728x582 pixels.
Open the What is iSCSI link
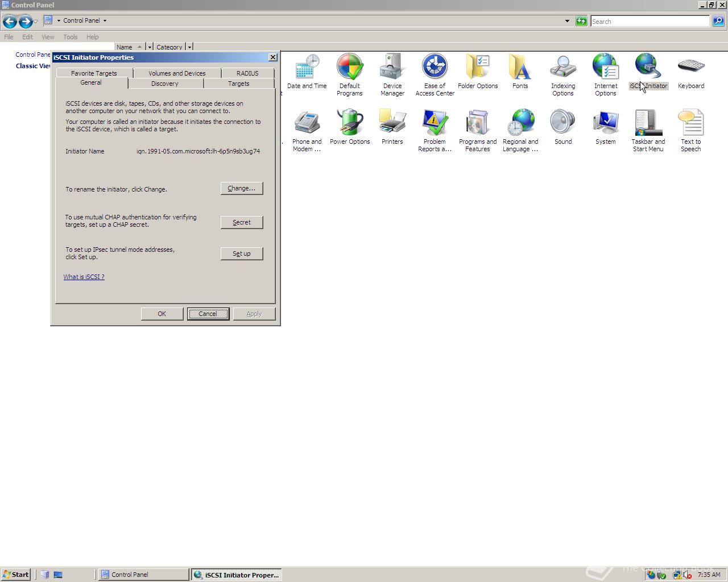click(84, 277)
